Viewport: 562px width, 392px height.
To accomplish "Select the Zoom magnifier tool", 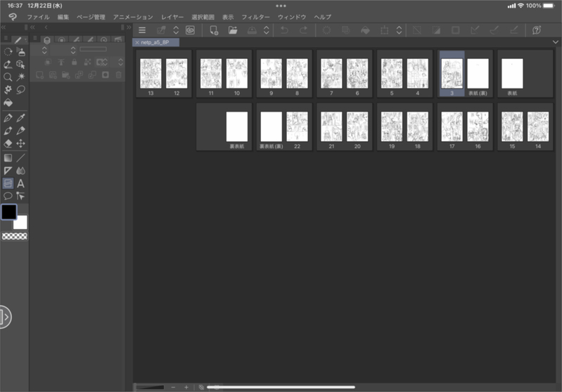I will coord(8,77).
